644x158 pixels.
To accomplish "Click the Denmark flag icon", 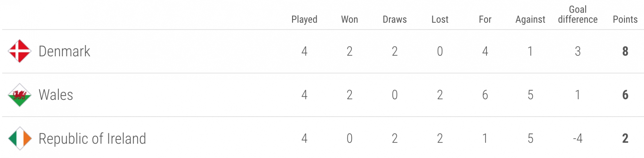I will coord(20,51).
